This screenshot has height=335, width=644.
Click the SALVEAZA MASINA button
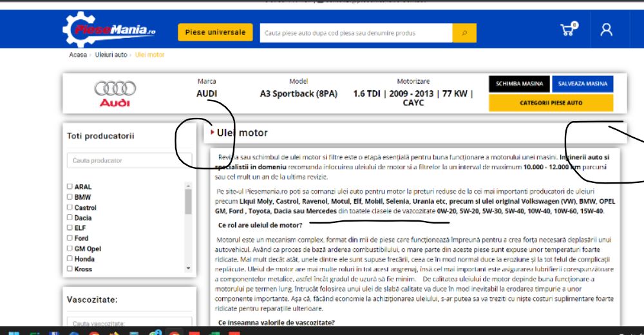582,84
